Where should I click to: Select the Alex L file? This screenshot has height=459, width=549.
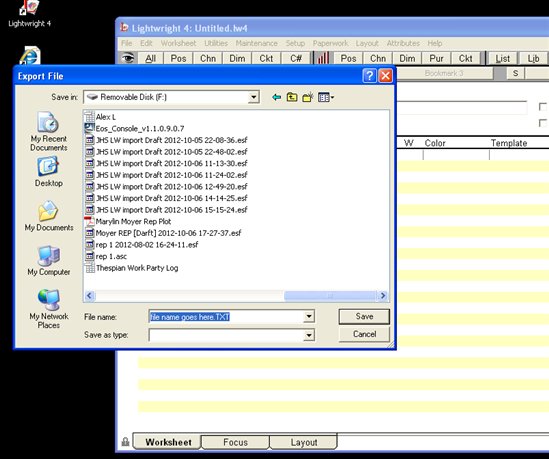pos(100,117)
